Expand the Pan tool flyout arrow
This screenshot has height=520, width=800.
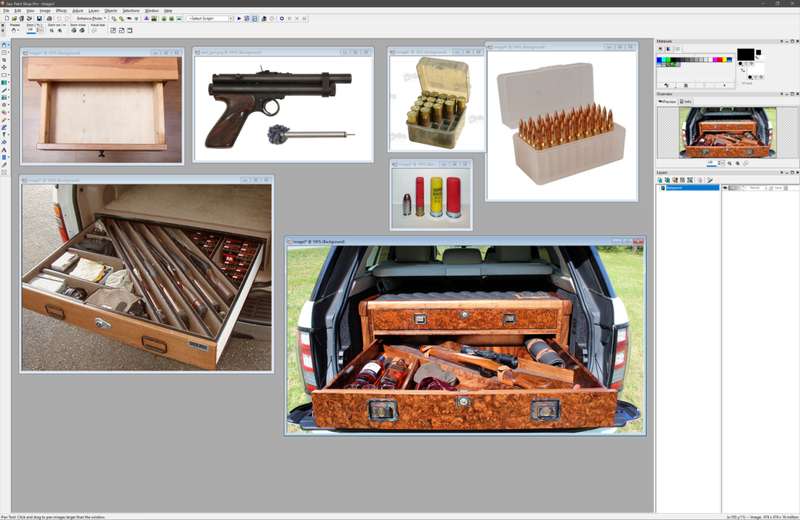(10, 45)
